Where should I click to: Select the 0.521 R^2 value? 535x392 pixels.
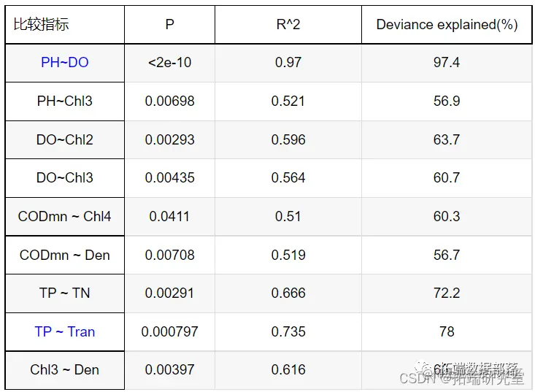tap(288, 101)
